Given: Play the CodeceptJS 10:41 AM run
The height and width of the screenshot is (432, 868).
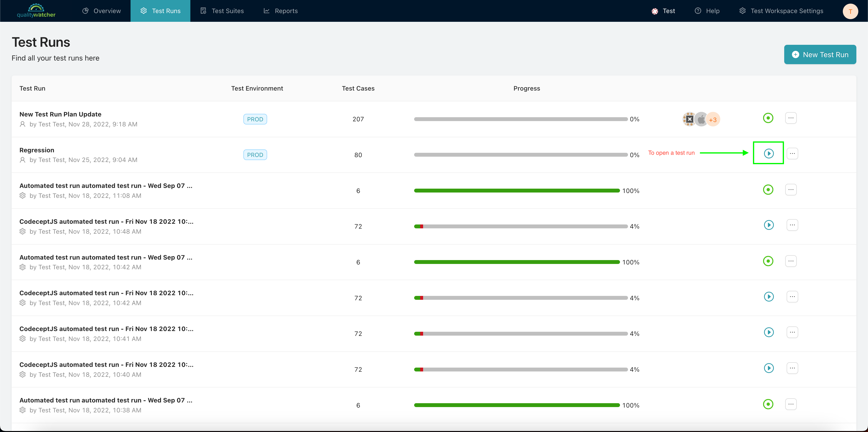Looking at the screenshot, I should pos(769,332).
